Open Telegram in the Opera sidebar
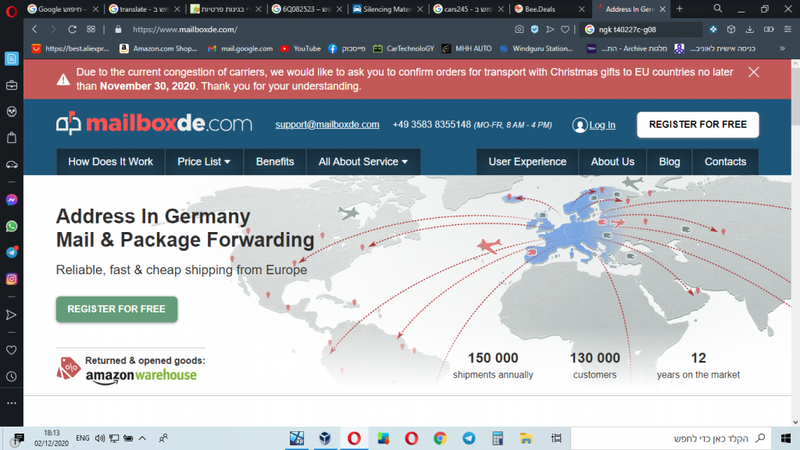Viewport: 800px width, 450px height. pyautogui.click(x=11, y=253)
